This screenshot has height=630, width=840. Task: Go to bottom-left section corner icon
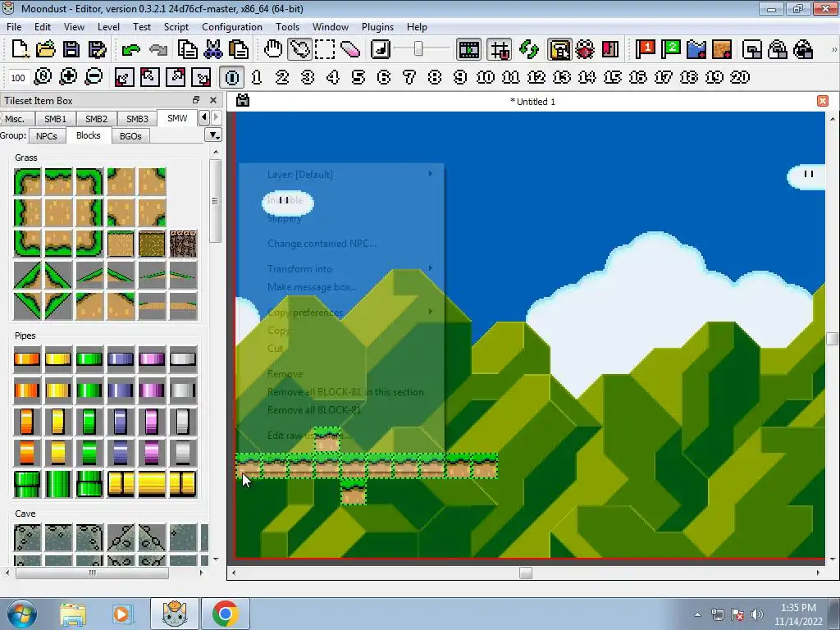click(x=124, y=77)
